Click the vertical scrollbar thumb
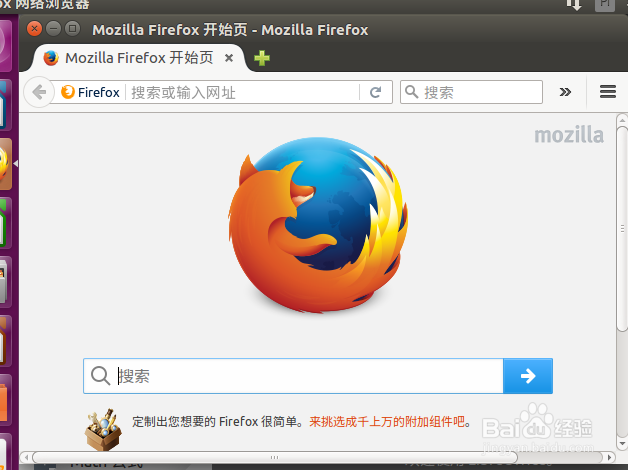The image size is (628, 470). tap(622, 229)
